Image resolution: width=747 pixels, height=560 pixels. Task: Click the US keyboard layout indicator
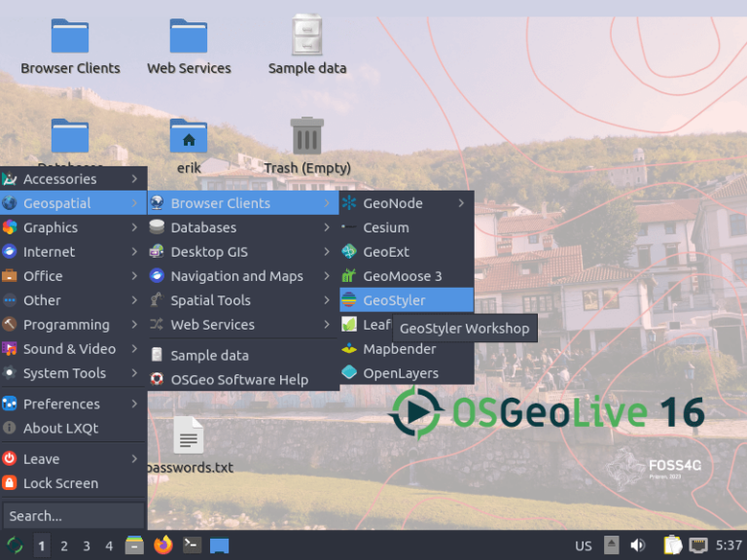click(584, 545)
